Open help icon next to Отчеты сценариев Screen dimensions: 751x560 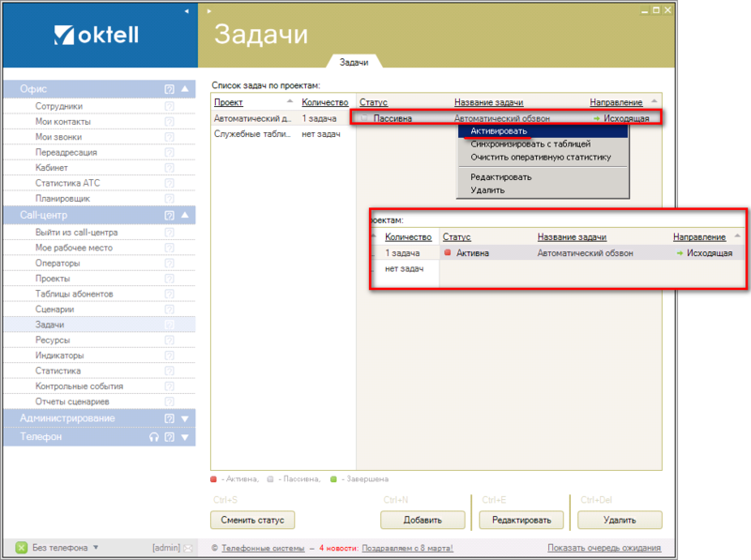point(170,401)
